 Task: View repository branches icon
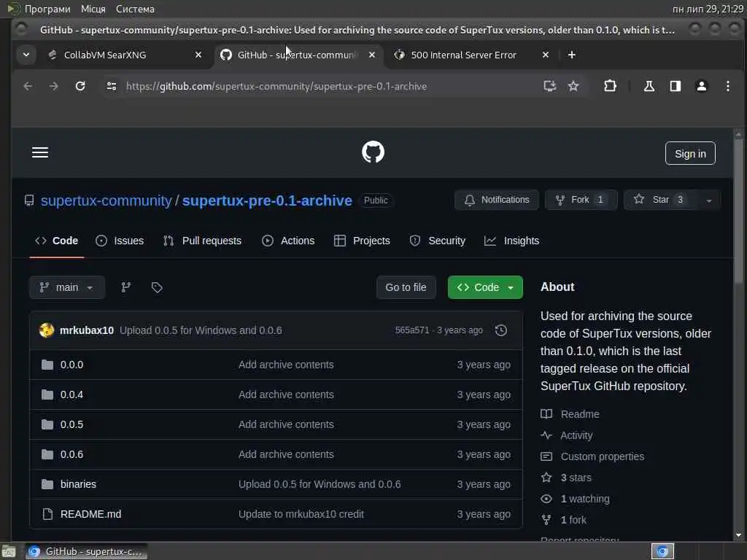[125, 287]
